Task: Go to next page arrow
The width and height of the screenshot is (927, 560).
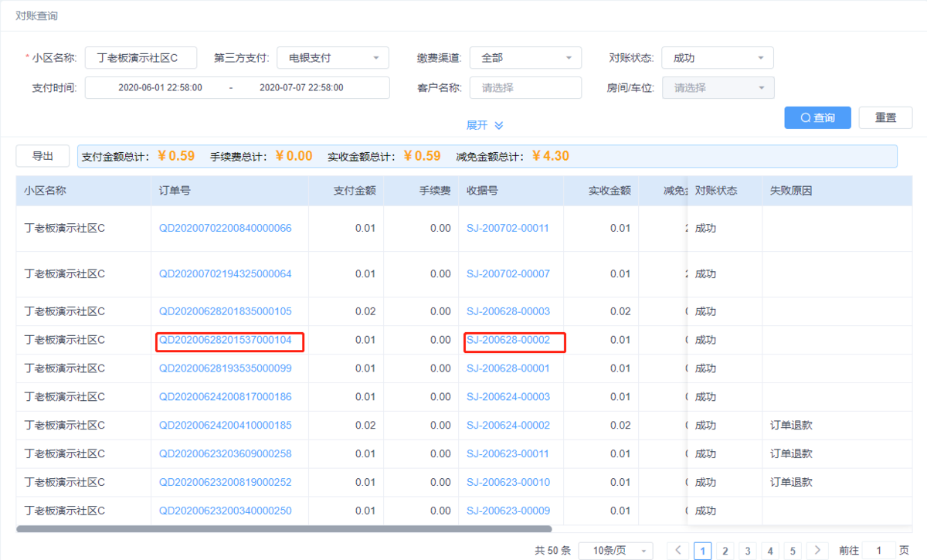Action: [817, 551]
